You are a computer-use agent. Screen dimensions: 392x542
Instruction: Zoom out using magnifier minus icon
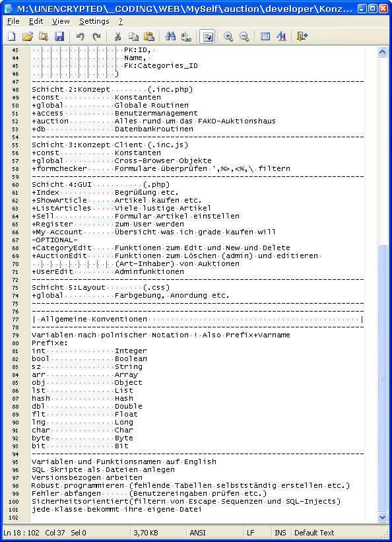coord(244,36)
